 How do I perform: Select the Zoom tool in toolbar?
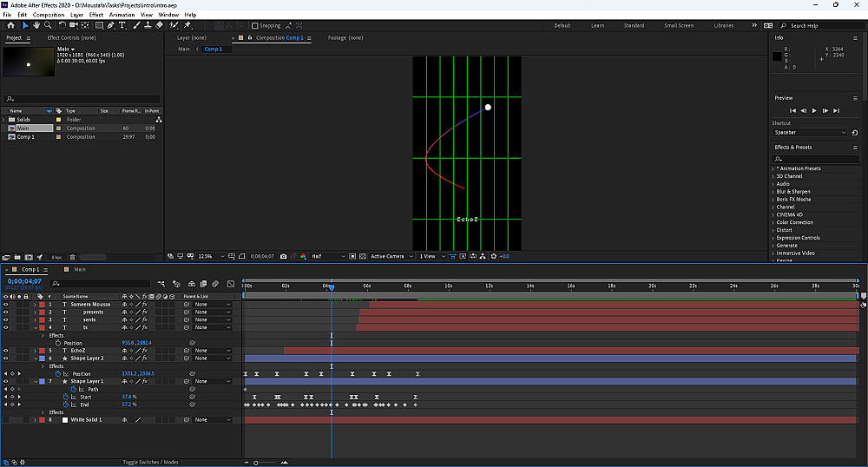coord(47,25)
